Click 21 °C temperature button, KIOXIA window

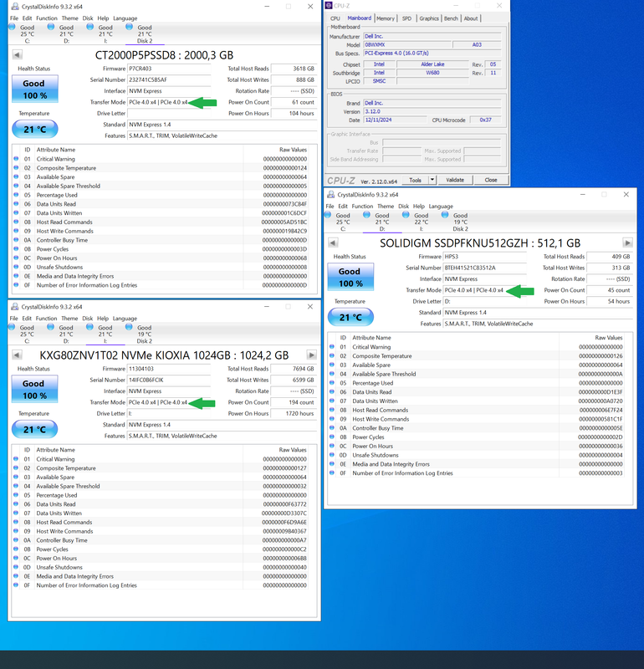pos(34,429)
